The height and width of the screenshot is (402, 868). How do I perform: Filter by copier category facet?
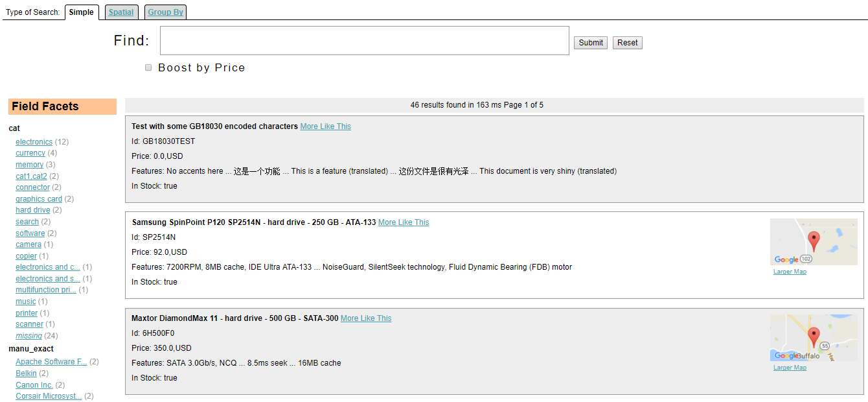[27, 256]
